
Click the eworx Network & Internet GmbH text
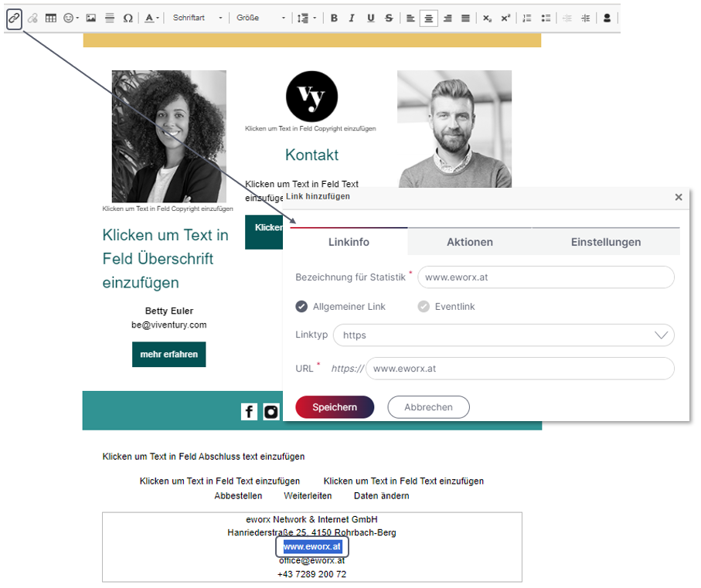(x=312, y=519)
